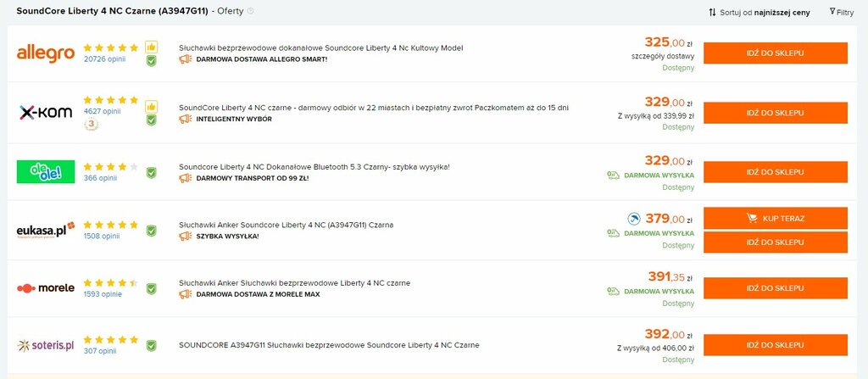
Task: Click green shield badge in eukasa.pl row
Action: [151, 231]
